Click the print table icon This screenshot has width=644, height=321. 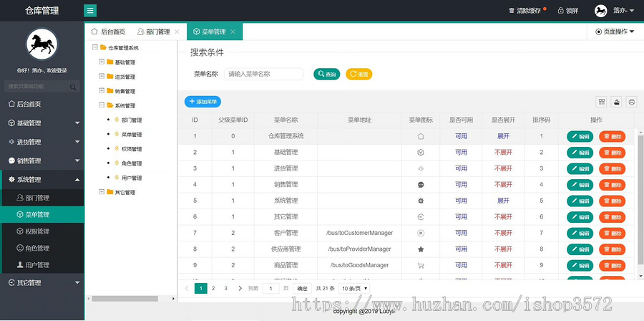point(631,102)
